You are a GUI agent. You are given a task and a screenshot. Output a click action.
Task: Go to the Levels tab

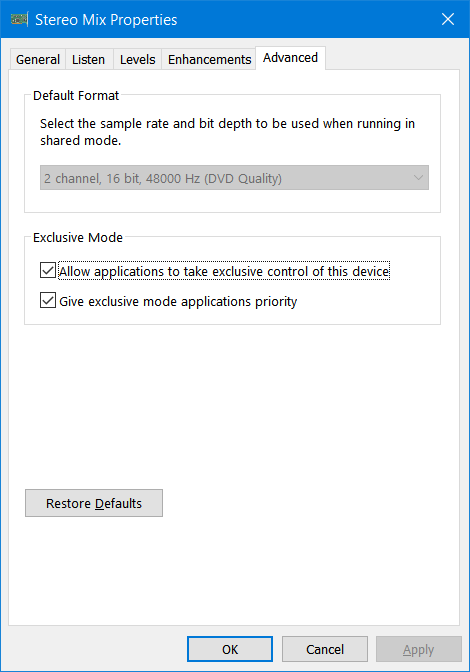[x=138, y=59]
